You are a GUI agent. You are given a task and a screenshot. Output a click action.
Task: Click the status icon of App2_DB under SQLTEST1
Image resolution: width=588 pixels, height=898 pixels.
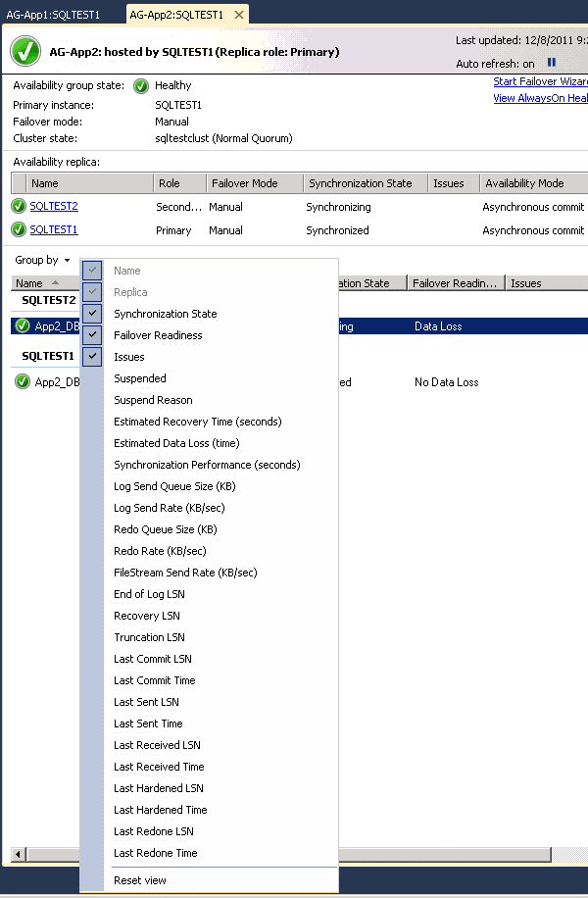tap(23, 381)
